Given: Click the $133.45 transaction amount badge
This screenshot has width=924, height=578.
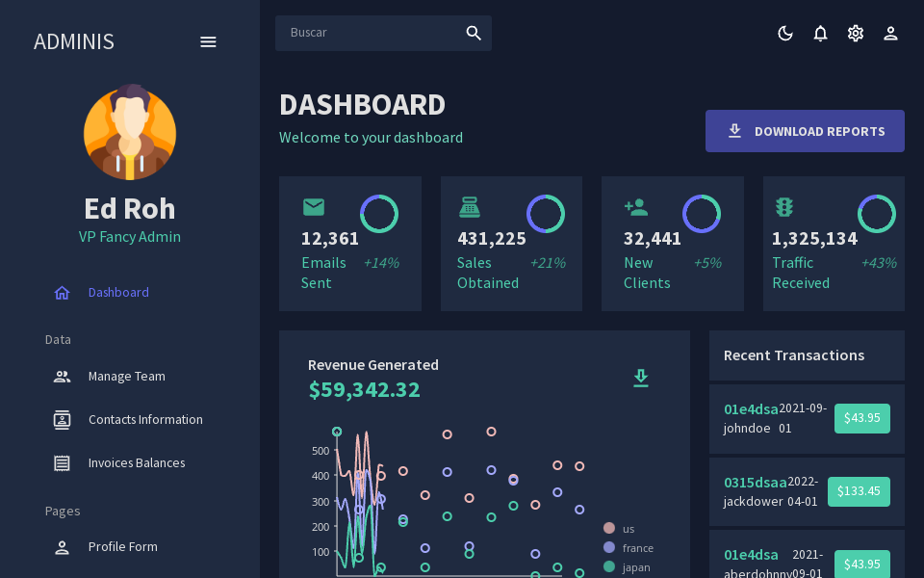Looking at the screenshot, I should tap(859, 491).
